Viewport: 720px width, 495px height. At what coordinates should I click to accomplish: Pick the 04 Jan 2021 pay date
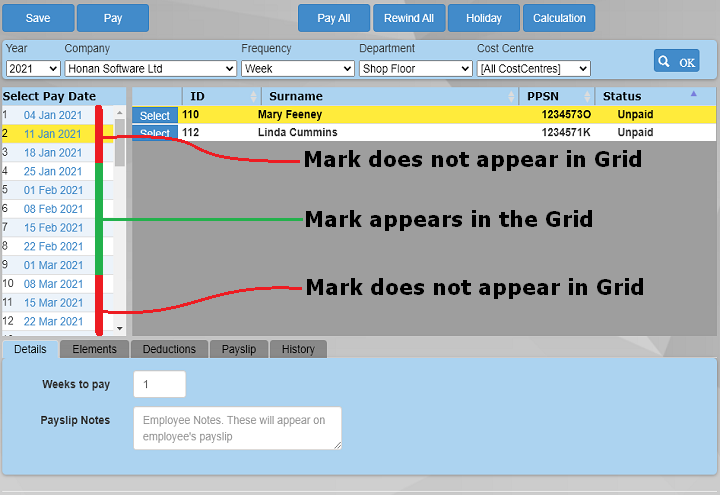(53, 115)
